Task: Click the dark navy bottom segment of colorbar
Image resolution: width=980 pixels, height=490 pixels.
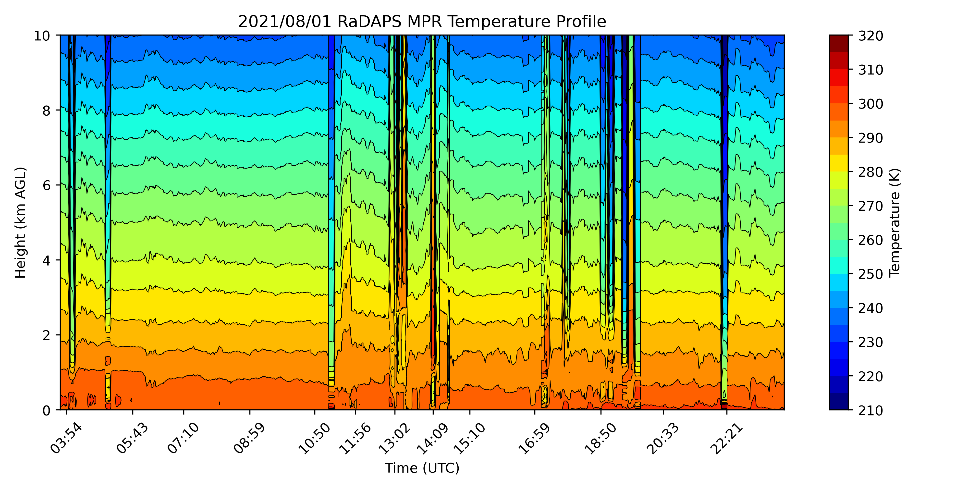Action: tap(839, 401)
